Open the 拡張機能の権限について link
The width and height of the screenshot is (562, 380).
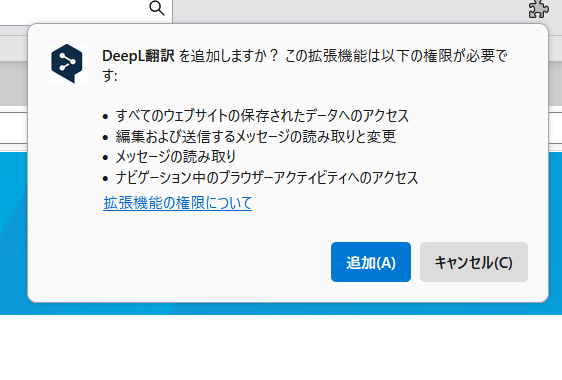(178, 203)
